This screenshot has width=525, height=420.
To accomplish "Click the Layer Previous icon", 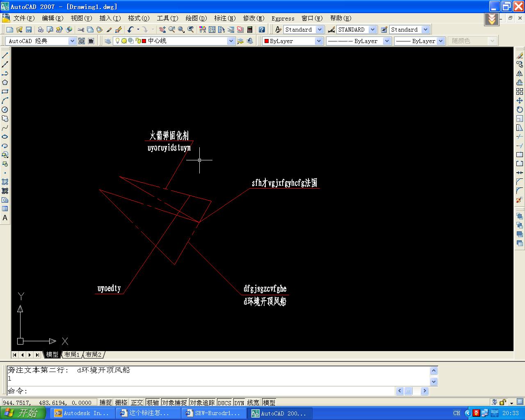I will [250, 41].
